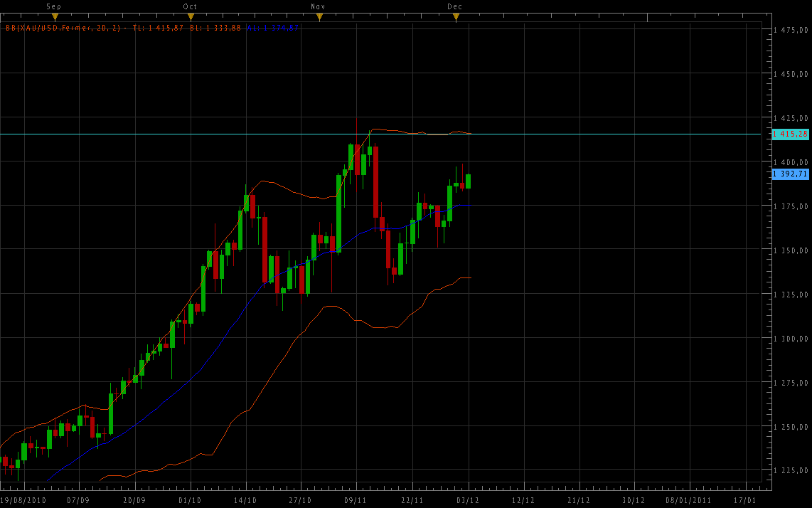Select the BB(XAU/USD) indicator label
Viewport: 812px width, 508px height.
tap(65, 28)
